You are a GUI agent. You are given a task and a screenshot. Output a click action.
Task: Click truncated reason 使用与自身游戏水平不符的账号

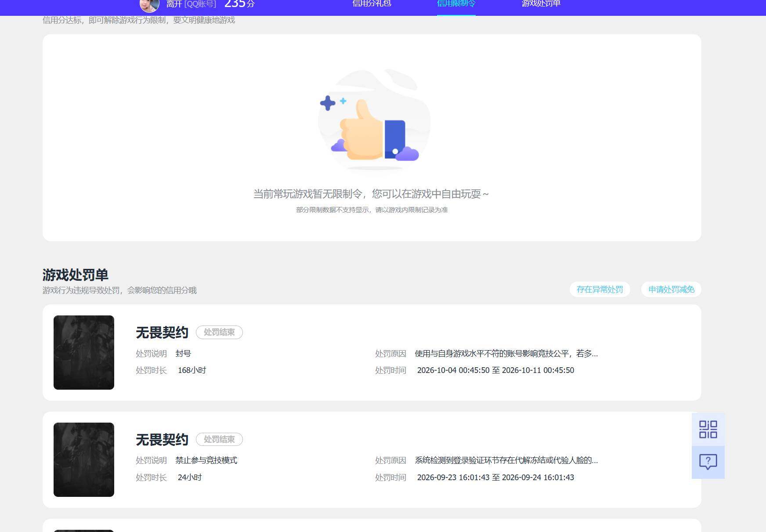506,354
